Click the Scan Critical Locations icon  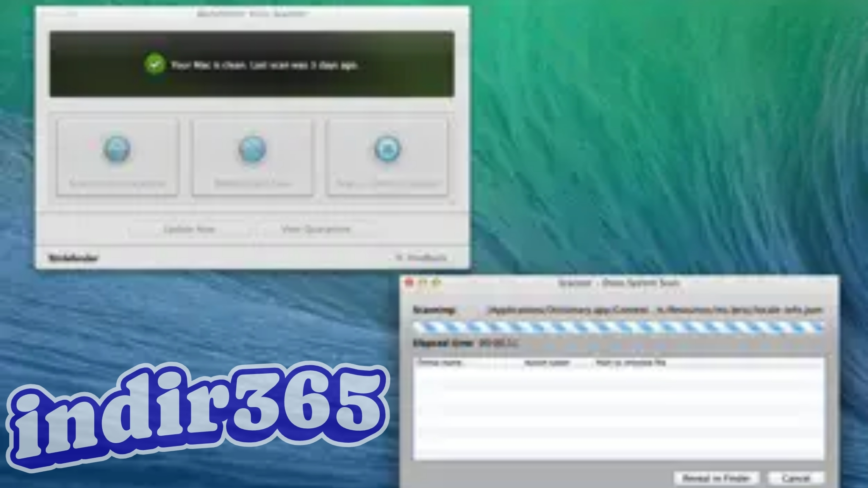point(117,149)
